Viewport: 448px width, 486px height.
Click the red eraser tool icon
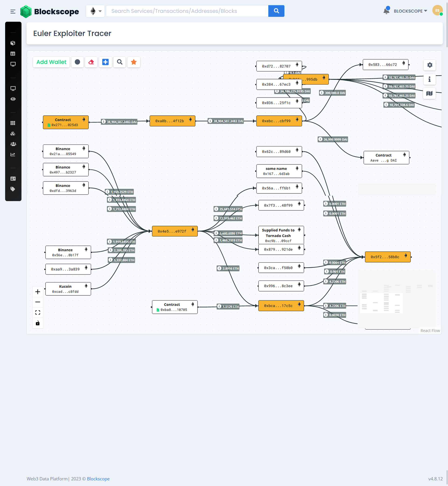(x=91, y=62)
